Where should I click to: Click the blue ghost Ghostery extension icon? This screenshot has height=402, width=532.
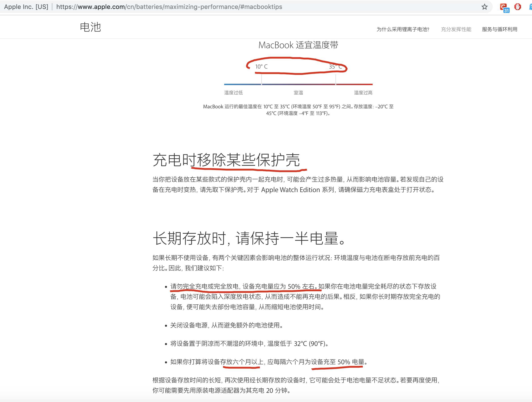530,7
